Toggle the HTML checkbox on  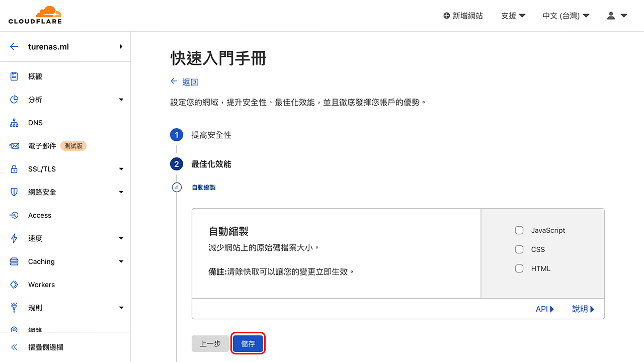[x=519, y=268]
